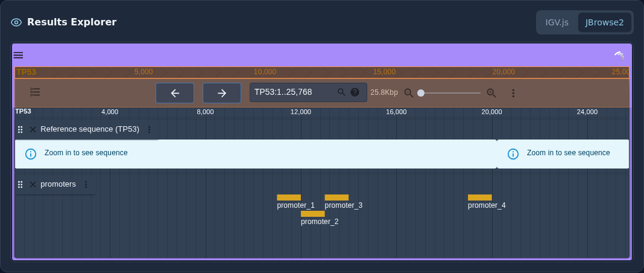The height and width of the screenshot is (273, 644).
Task: Click the 24,000 ruler coordinate
Action: [x=587, y=112]
